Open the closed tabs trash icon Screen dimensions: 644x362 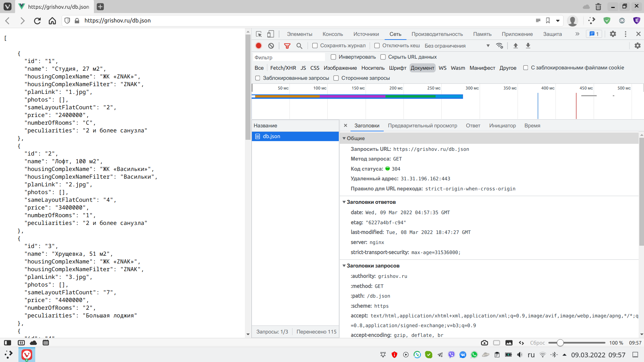(x=598, y=6)
